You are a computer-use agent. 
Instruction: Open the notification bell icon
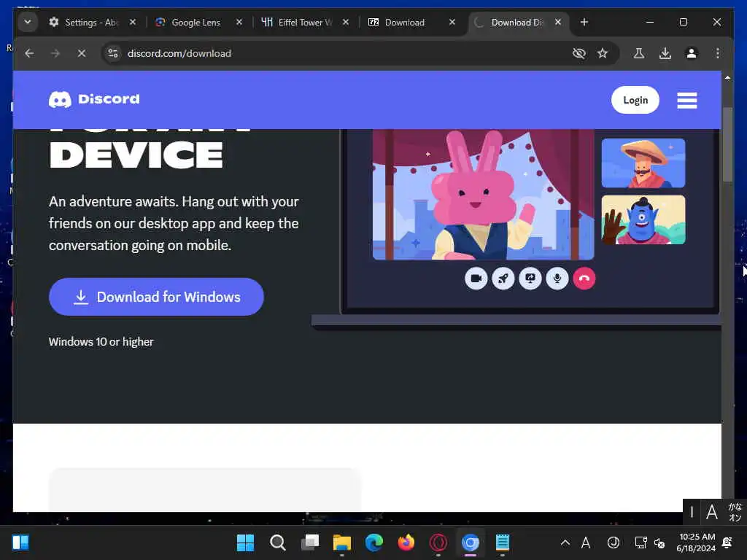[727, 542]
